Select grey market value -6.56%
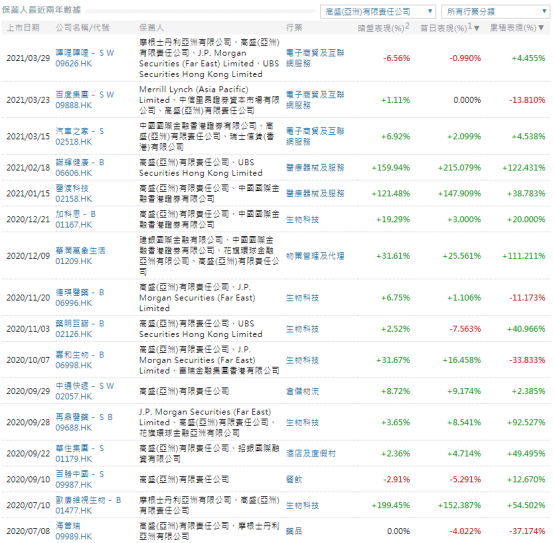Screen dimensions: 554x543 pos(396,58)
